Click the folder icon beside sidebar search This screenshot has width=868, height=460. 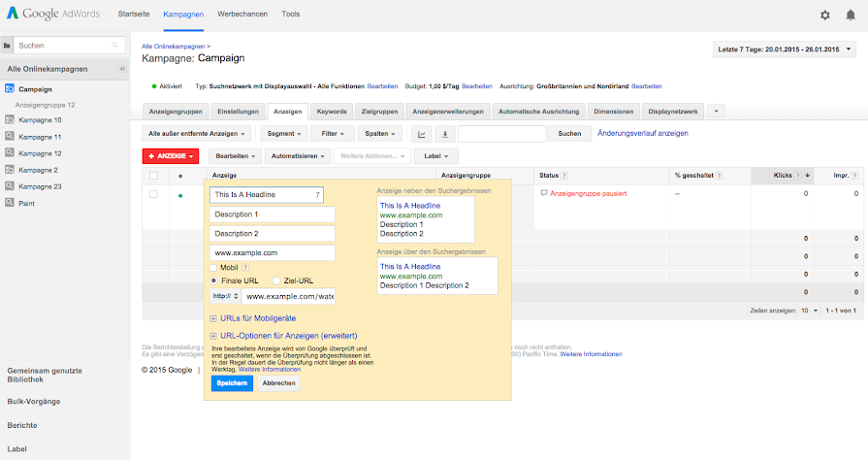7,46
